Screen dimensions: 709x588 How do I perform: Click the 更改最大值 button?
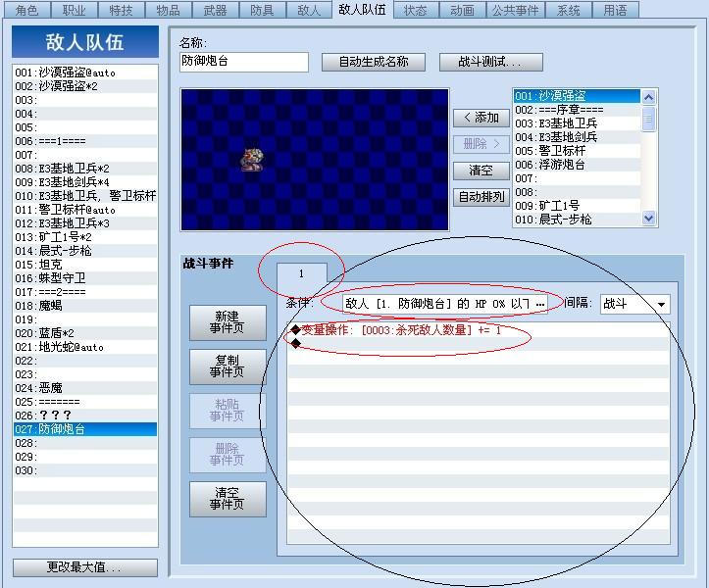point(85,567)
